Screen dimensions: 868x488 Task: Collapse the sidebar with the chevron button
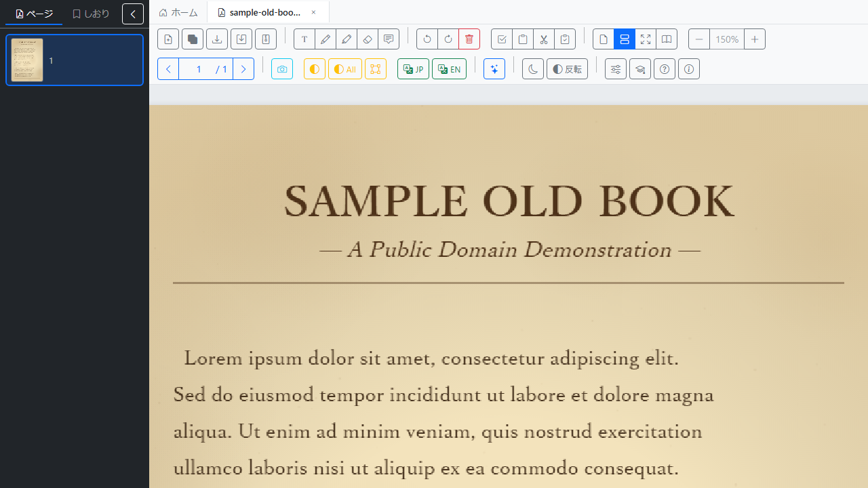[x=133, y=14]
